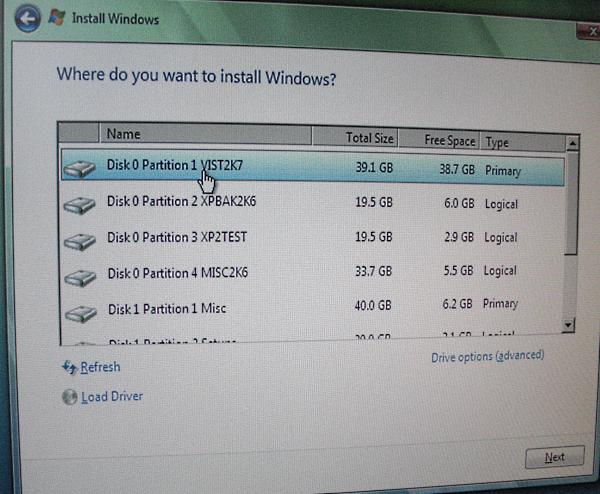Click the 19.5 GB size of XP2TEST row
Screen dimensions: 600x494
[373, 237]
